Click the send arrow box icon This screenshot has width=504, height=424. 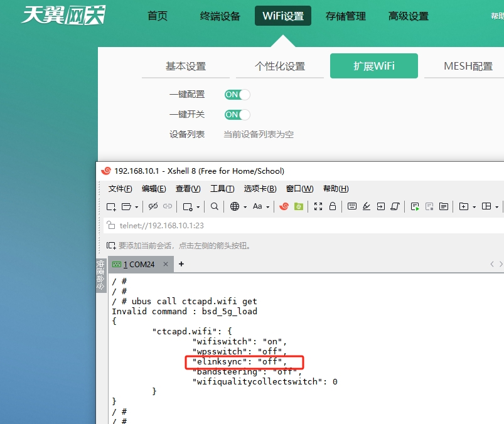coord(381,206)
